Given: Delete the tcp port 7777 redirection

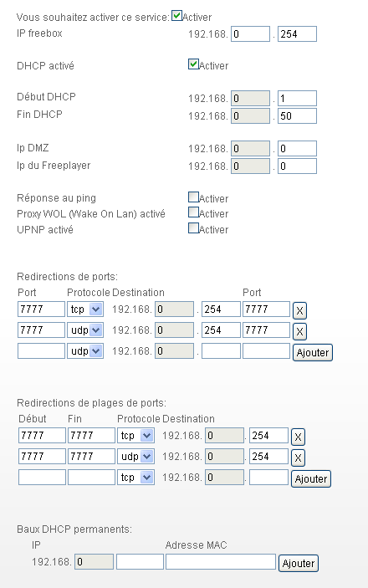Looking at the screenshot, I should (299, 310).
